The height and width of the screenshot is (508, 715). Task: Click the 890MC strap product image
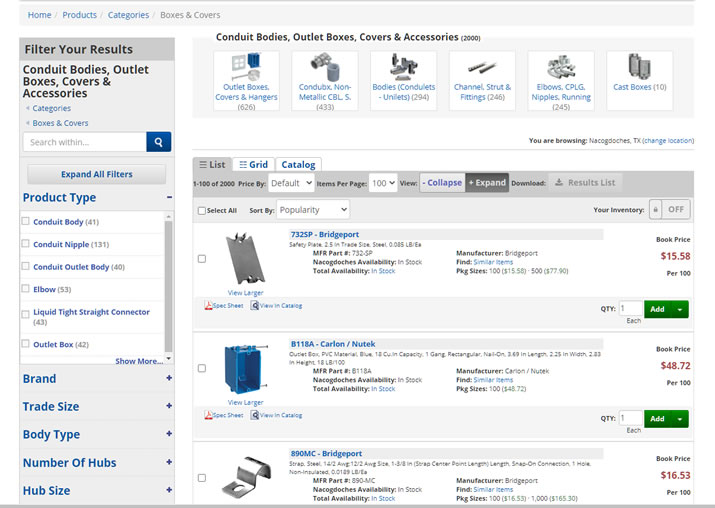[x=246, y=477]
